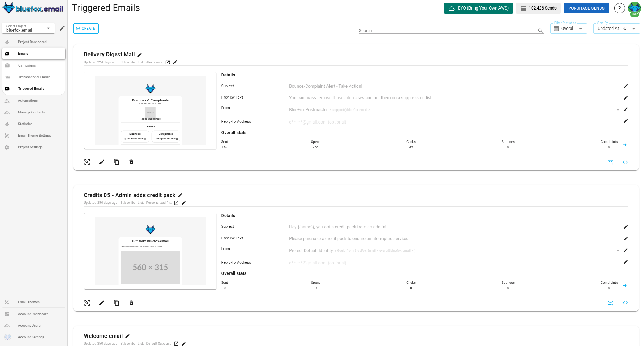Open test send envelope for Delivery Digest Mail

click(611, 162)
